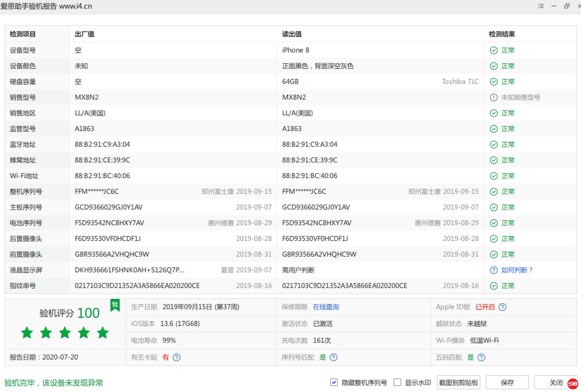Click the 保存 button
This screenshot has height=392, width=581.
coord(507,382)
